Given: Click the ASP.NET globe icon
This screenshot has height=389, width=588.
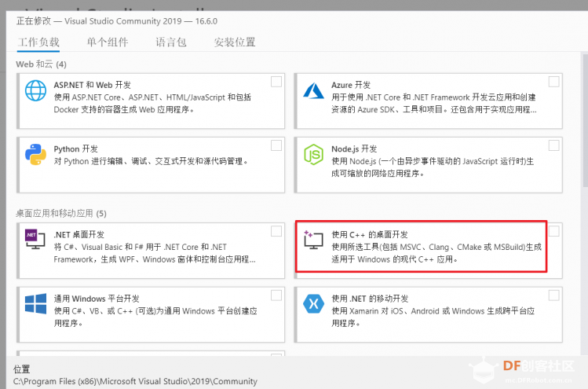Looking at the screenshot, I should click(35, 90).
